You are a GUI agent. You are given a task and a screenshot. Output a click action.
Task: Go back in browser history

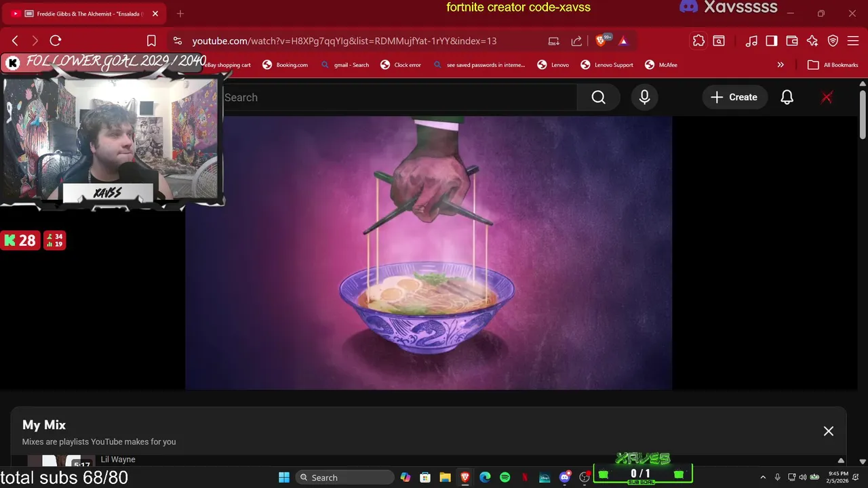tap(15, 41)
